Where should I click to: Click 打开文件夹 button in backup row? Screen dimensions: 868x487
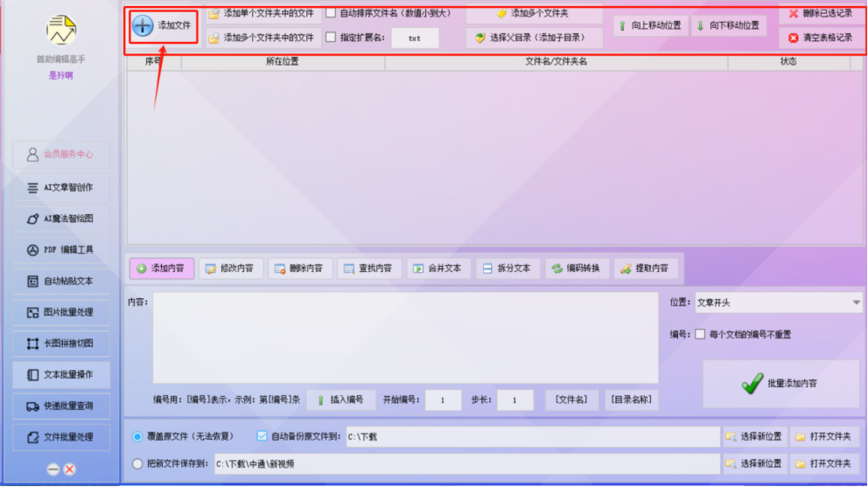[825, 436]
